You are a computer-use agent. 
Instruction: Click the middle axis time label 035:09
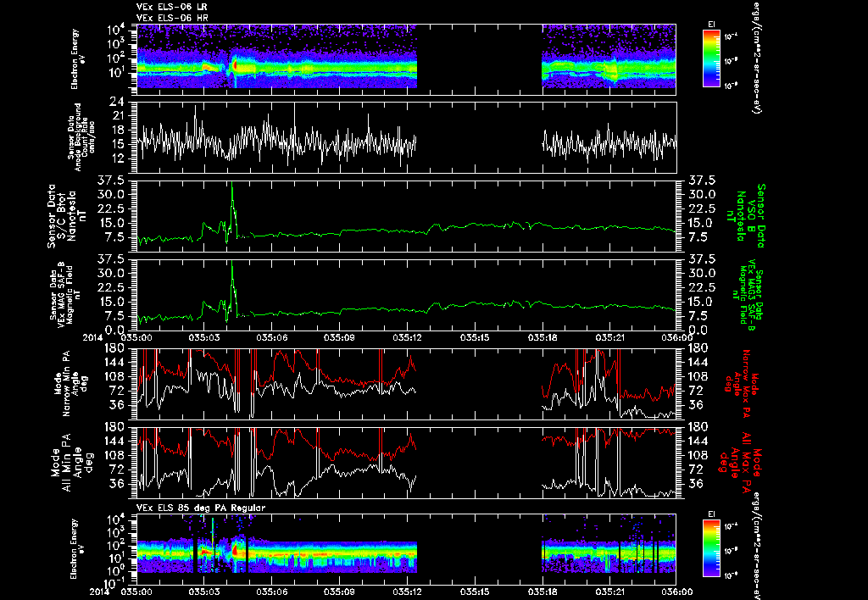coord(339,337)
